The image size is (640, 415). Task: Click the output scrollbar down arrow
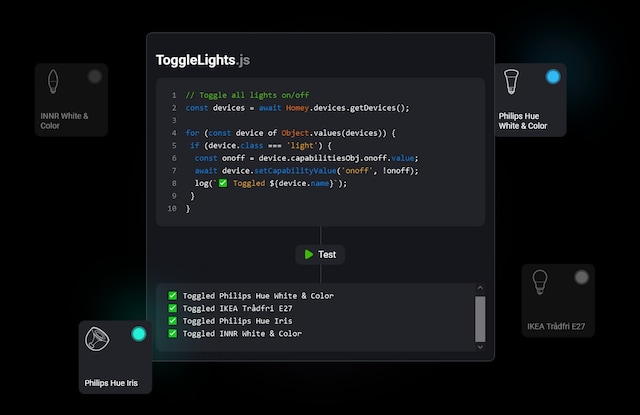480,347
